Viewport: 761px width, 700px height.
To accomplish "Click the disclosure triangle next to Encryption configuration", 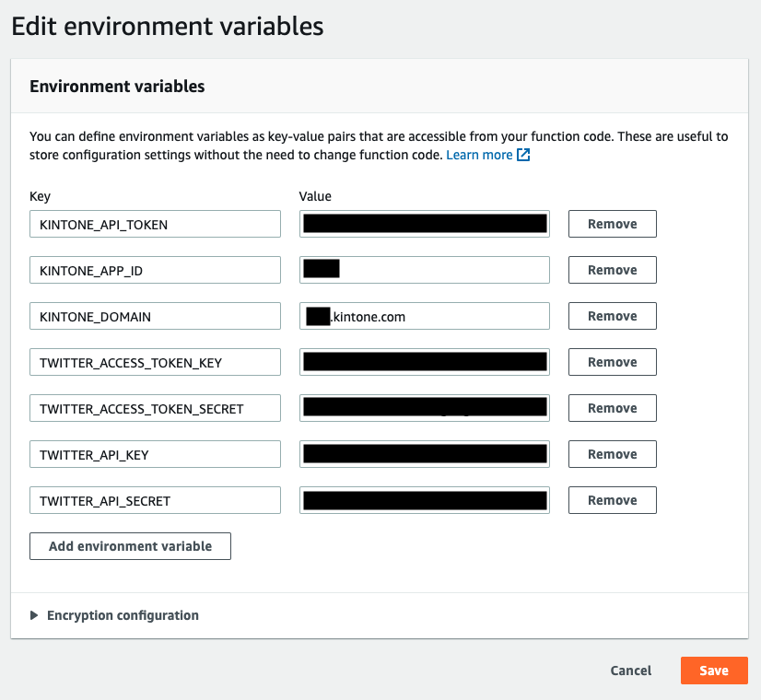I will point(34,614).
